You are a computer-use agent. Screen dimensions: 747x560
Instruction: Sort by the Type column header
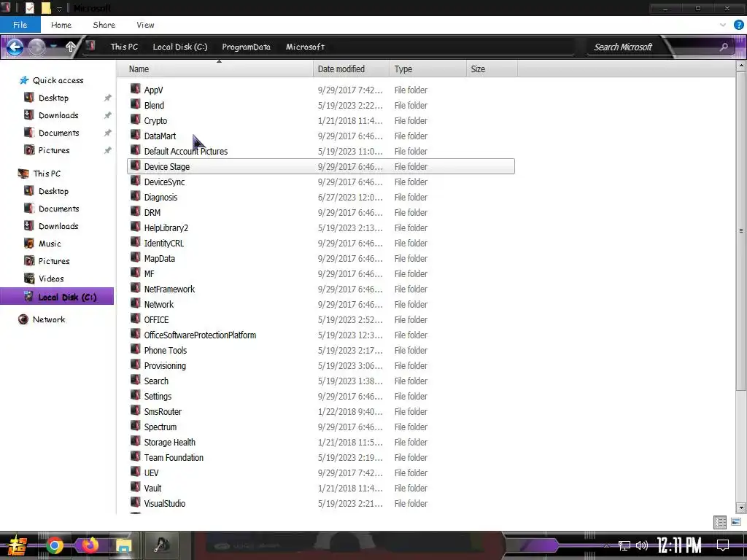[427, 69]
